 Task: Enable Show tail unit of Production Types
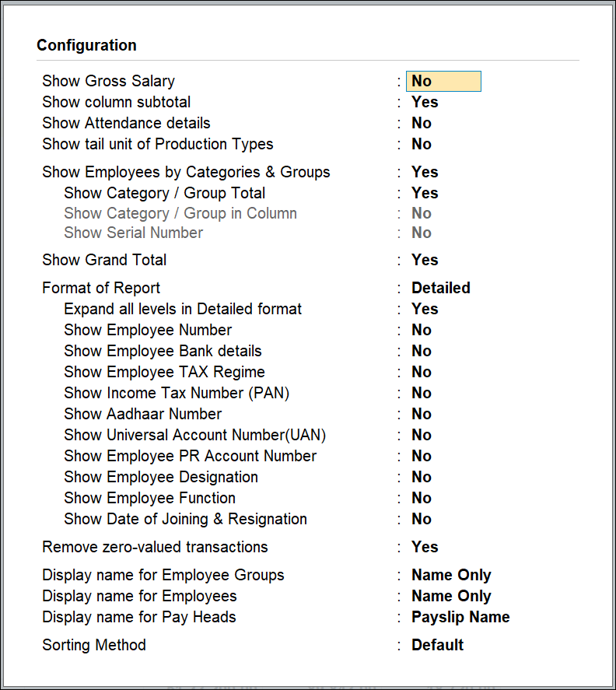click(x=421, y=144)
